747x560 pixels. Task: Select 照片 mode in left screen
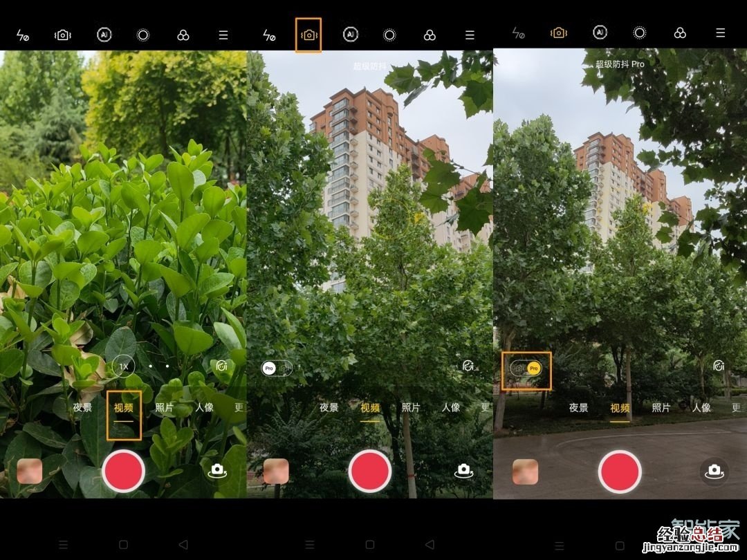pyautogui.click(x=165, y=408)
